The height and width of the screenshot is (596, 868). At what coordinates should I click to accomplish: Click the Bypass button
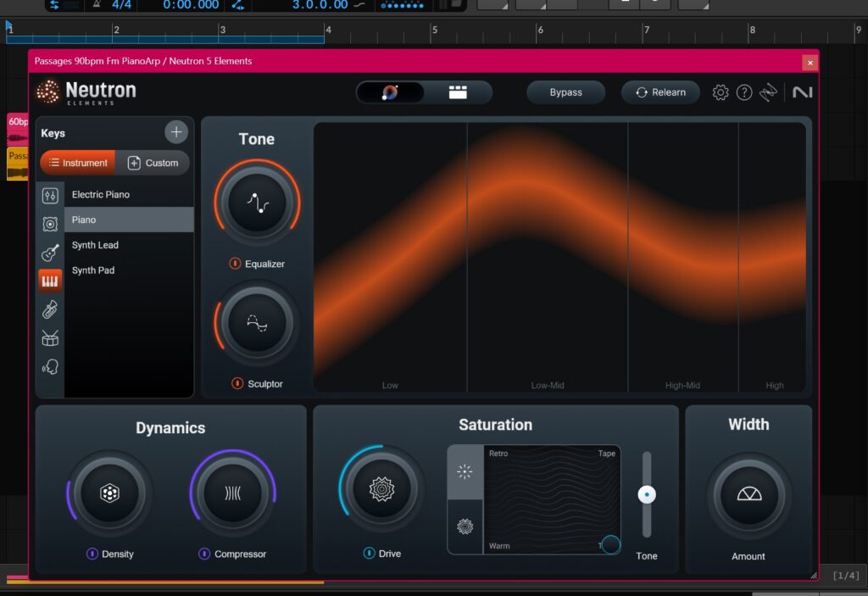pos(565,92)
